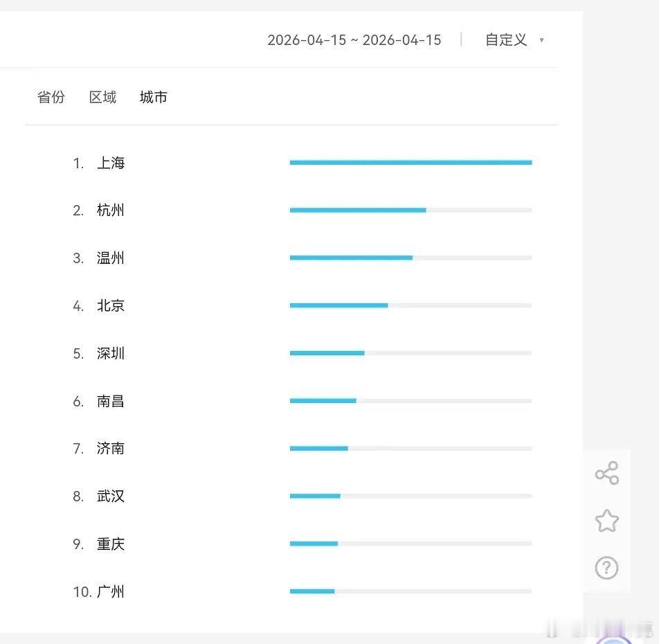Select 武汉 in the ranking
The image size is (659, 644).
111,497
